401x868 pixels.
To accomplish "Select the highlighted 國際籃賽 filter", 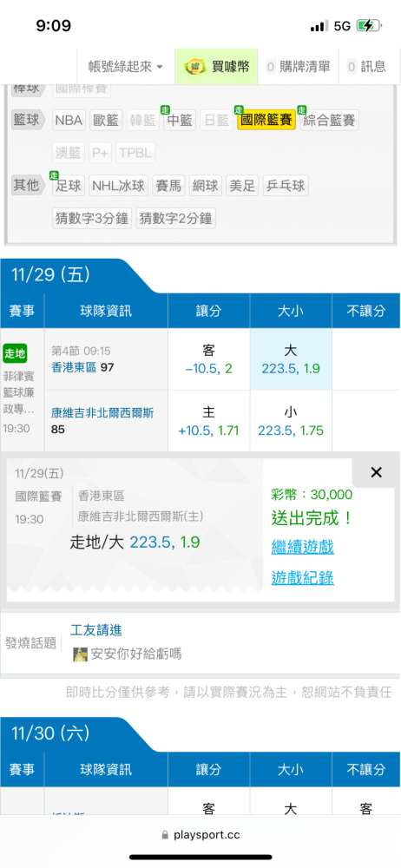I will click(x=266, y=120).
